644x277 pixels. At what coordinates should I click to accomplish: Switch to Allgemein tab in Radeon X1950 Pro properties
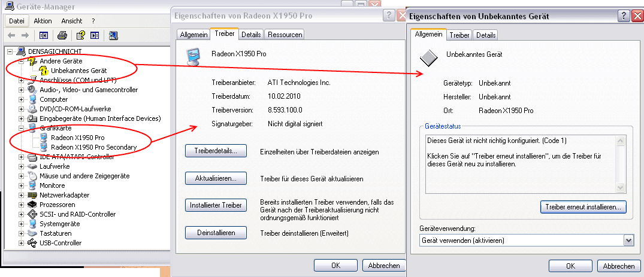[193, 35]
